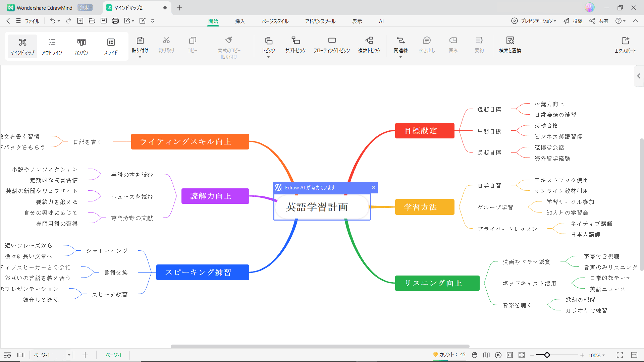Click the play presentation icon in status bar
644x362 pixels.
click(x=498, y=355)
